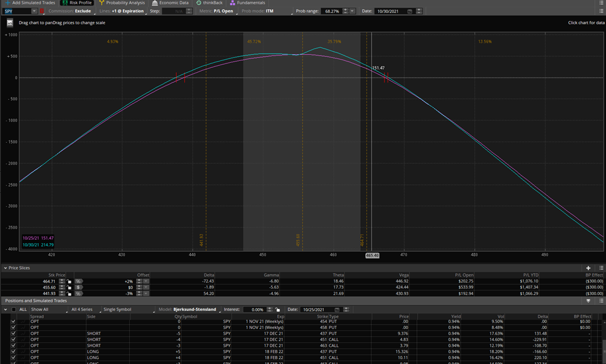Toggle the ALL positions checkbox
This screenshot has height=364, width=606.
(x=14, y=310)
